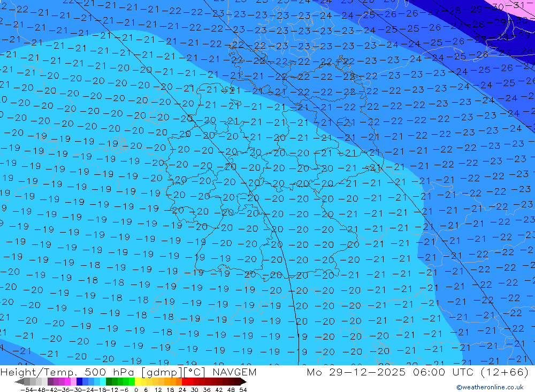Click the [°C] unit label
The width and height of the screenshot is (535, 392).
click(196, 372)
